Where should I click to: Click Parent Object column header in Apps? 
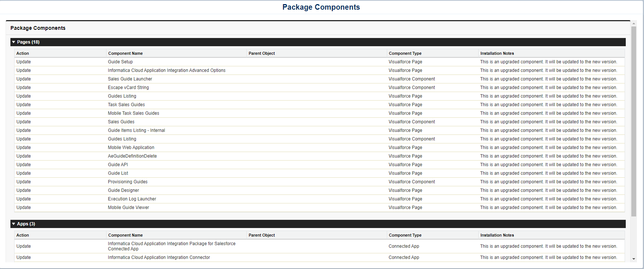(x=262, y=235)
